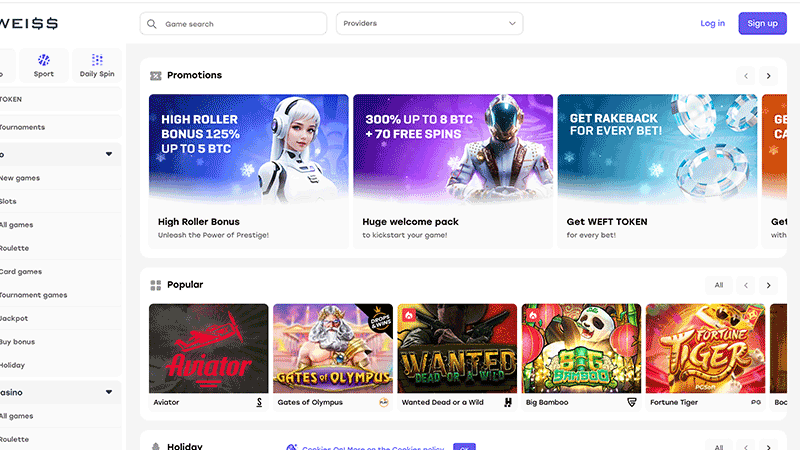Open the Big Bamboo game thumbnail

(x=581, y=348)
